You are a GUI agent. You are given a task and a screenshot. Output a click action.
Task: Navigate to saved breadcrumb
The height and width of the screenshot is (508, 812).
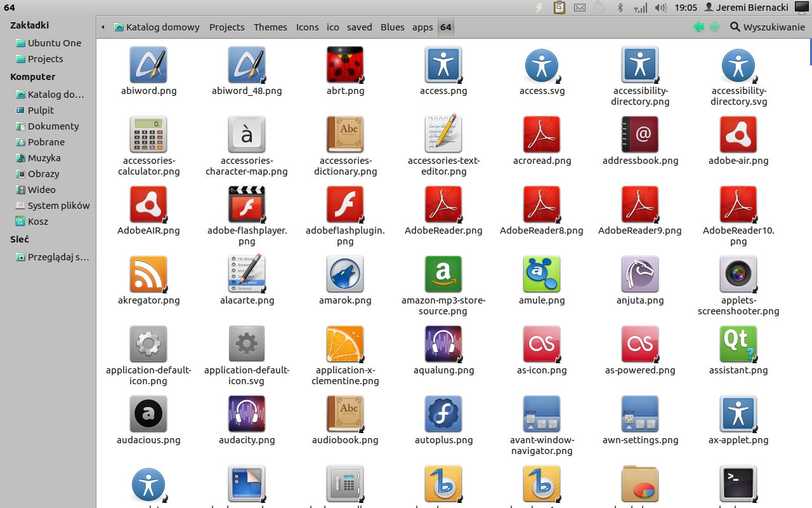pyautogui.click(x=359, y=27)
